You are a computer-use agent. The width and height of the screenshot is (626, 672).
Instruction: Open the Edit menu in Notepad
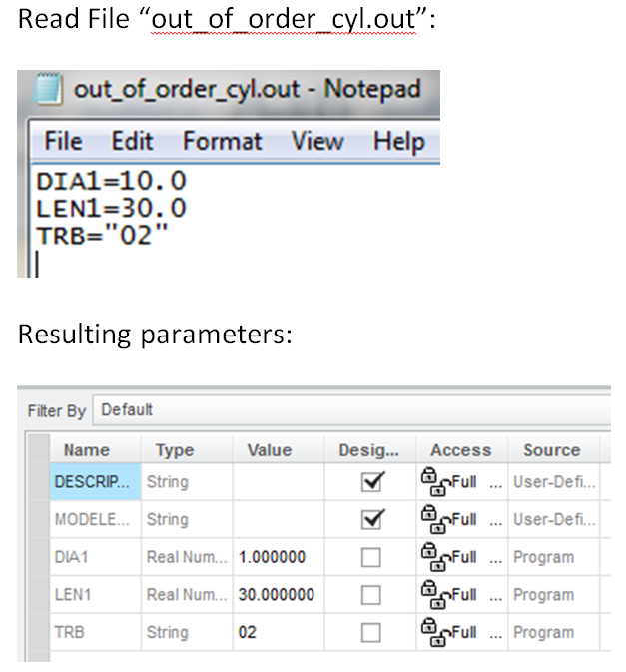point(133,141)
